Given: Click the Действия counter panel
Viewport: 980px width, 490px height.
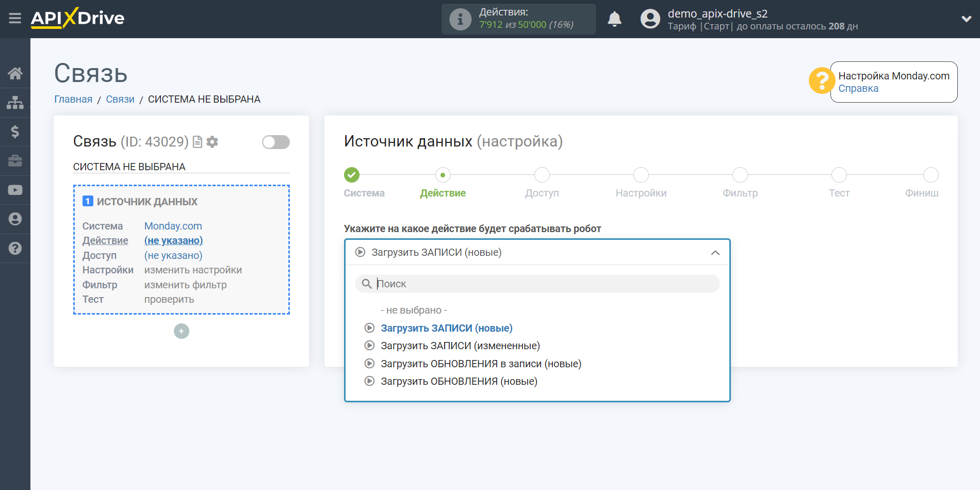Looking at the screenshot, I should (518, 19).
